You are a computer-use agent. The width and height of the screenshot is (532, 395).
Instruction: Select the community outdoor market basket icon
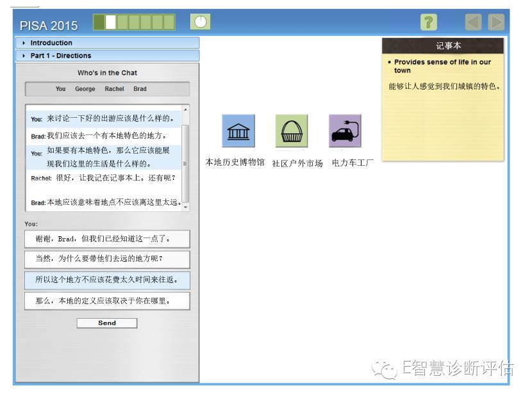point(292,131)
